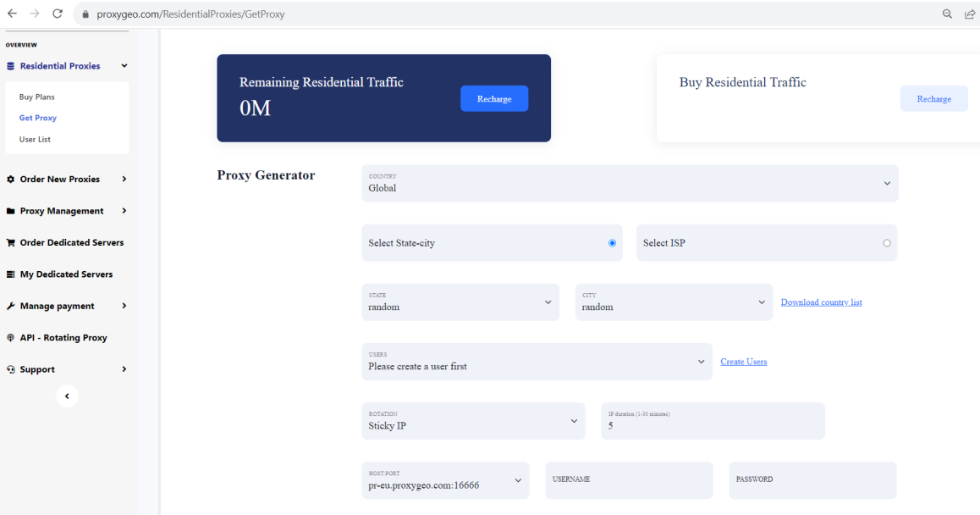Click the Residential Proxies database icon
Image resolution: width=980 pixels, height=515 pixels.
point(11,66)
